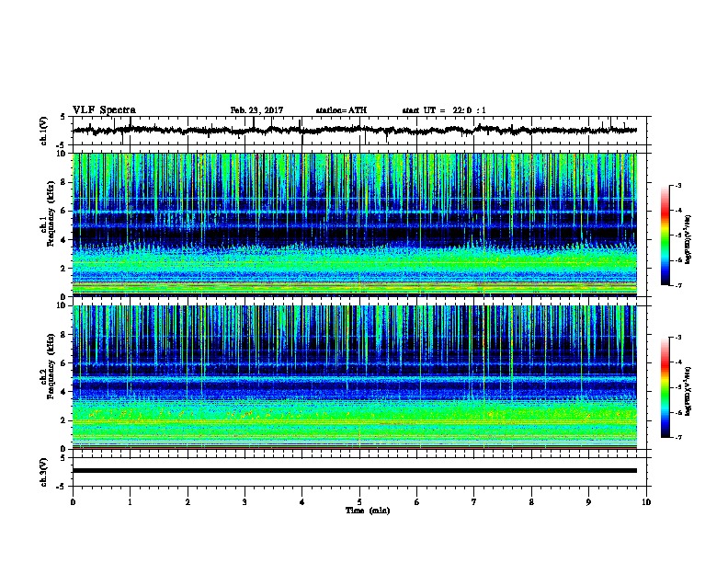
Task: Click the ch.1 color bar log(PSD) label
Action: (x=688, y=240)
